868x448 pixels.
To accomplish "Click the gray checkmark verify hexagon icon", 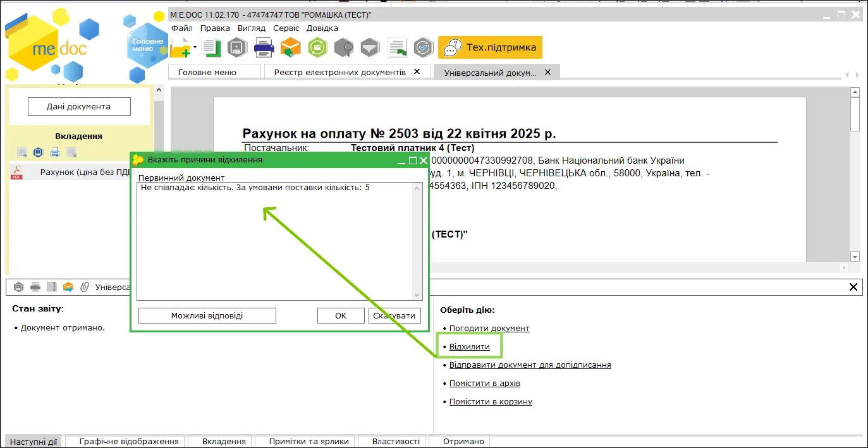I will [x=423, y=47].
